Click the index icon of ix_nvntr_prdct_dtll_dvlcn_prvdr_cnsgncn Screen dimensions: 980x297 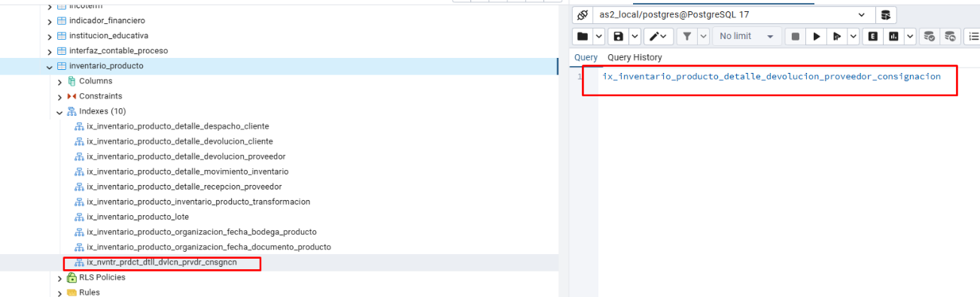tap(79, 262)
